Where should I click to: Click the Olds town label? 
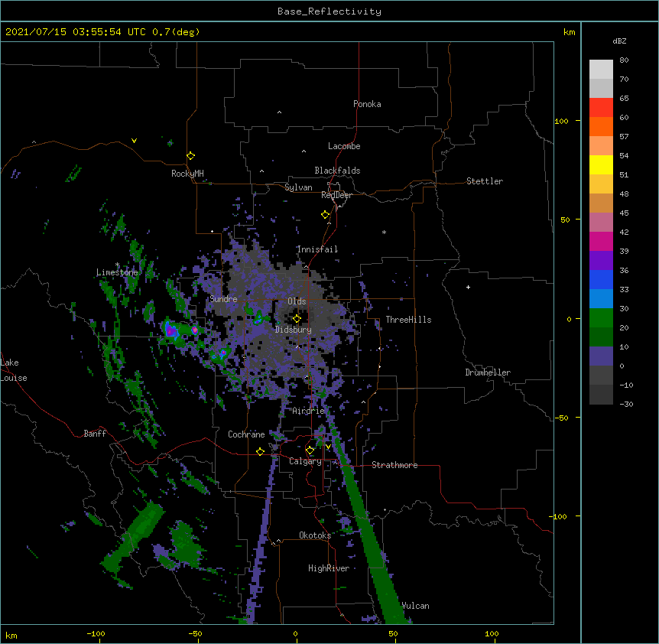tap(297, 301)
